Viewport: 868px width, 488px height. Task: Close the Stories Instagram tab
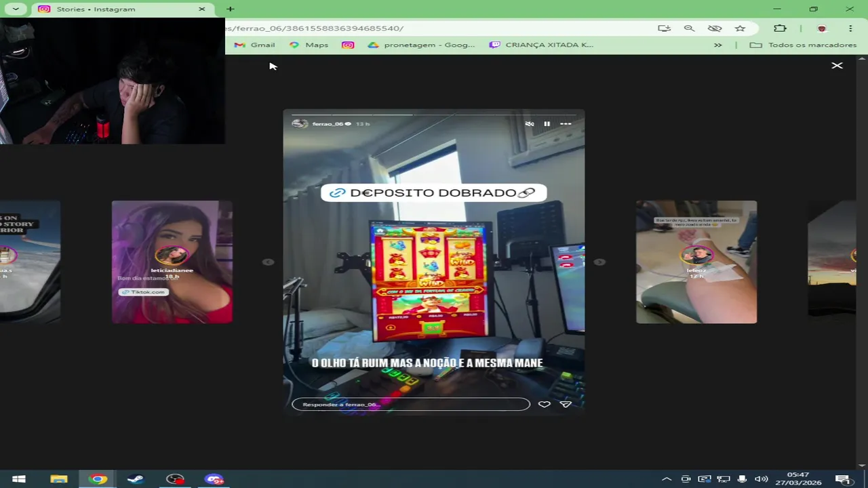tap(201, 9)
